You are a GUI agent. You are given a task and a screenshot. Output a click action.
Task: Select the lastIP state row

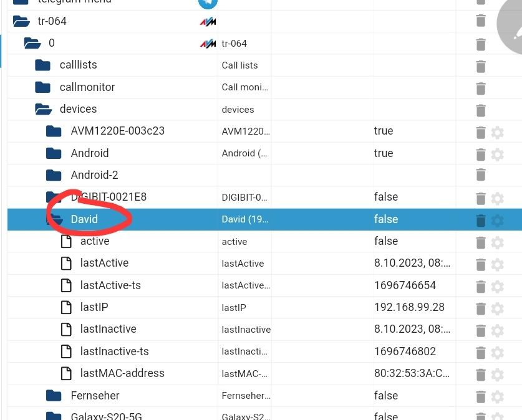pyautogui.click(x=264, y=307)
